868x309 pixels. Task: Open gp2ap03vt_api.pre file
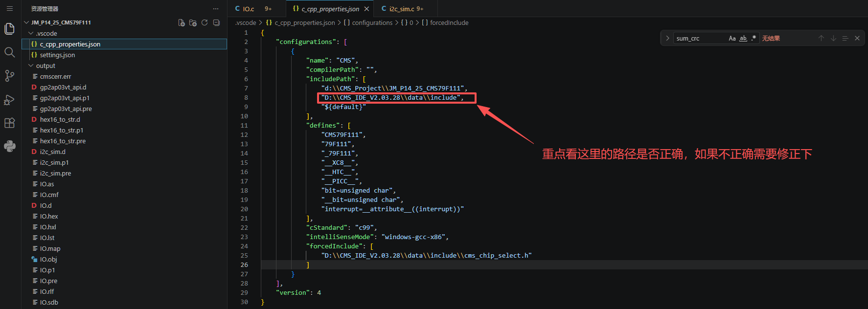125,109
